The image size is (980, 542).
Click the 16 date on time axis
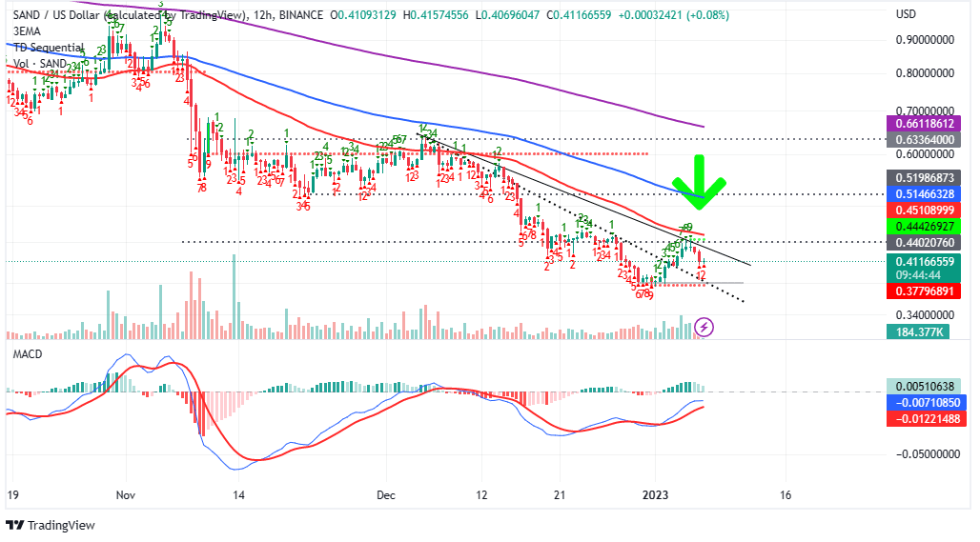[x=785, y=495]
